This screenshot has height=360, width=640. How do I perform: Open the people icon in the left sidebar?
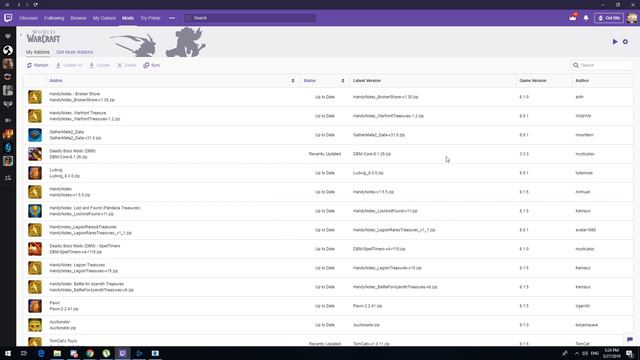(8, 178)
